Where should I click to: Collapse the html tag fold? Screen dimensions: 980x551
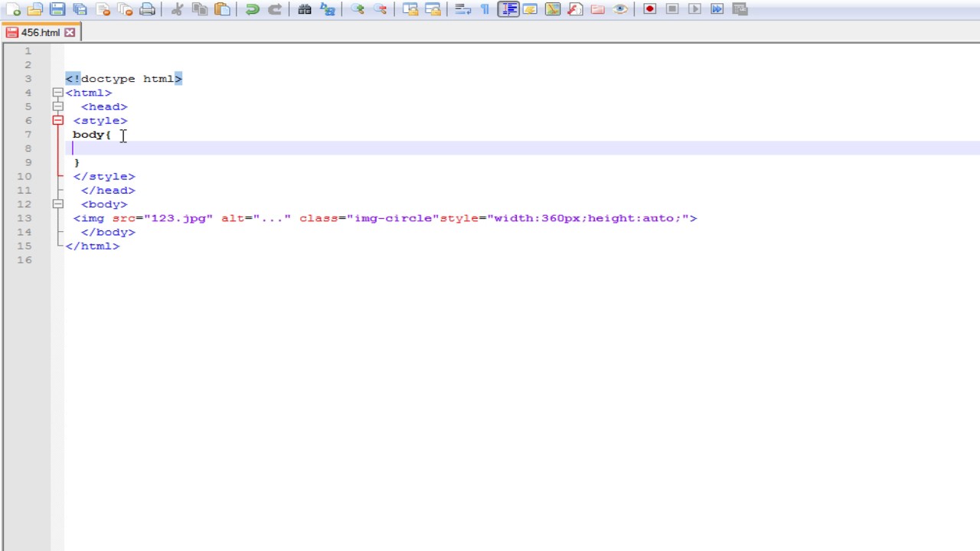(x=57, y=93)
